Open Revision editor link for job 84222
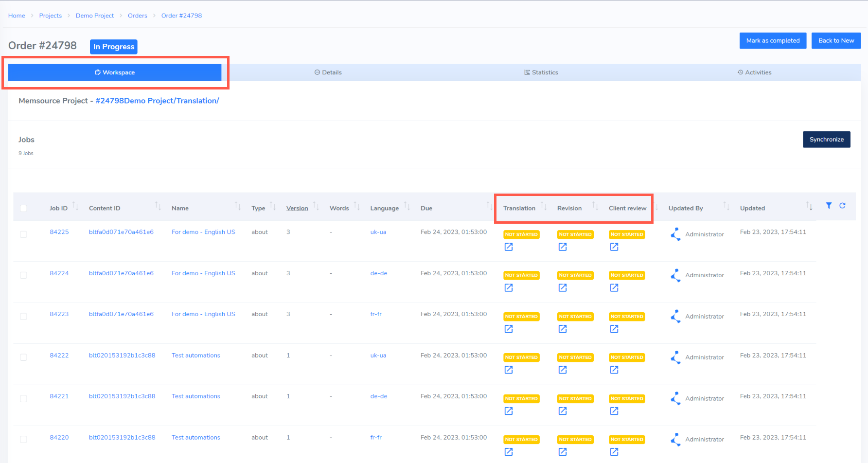The width and height of the screenshot is (868, 463). tap(563, 370)
